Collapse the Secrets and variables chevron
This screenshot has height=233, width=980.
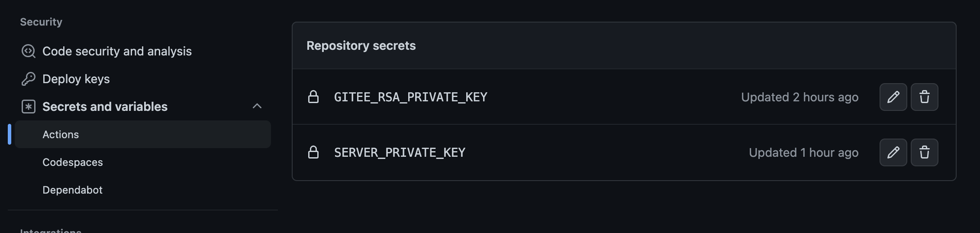tap(257, 106)
